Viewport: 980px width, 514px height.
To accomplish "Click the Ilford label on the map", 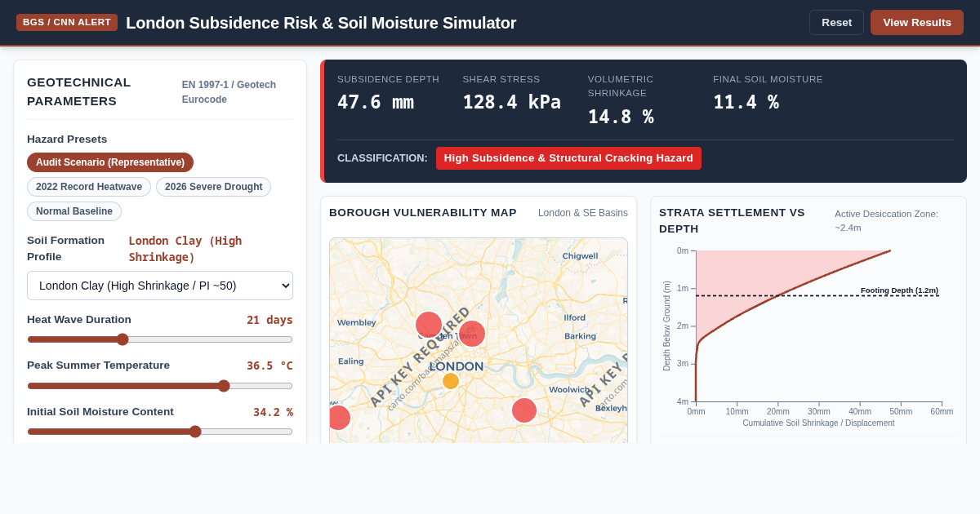I will [x=575, y=317].
